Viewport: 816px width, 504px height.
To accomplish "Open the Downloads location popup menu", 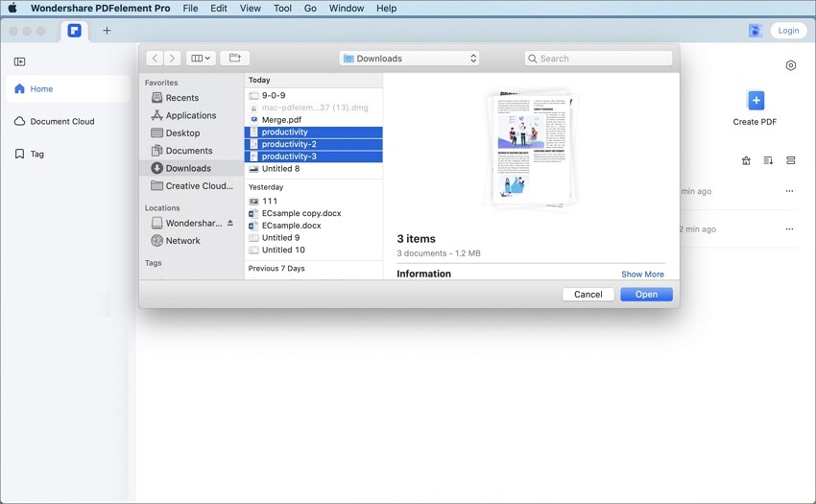I will click(x=410, y=59).
